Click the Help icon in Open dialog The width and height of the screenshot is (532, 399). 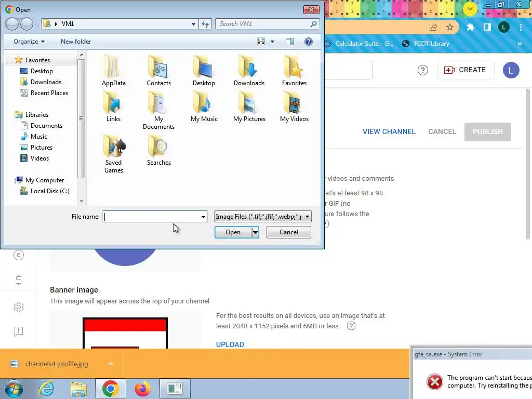tap(308, 42)
